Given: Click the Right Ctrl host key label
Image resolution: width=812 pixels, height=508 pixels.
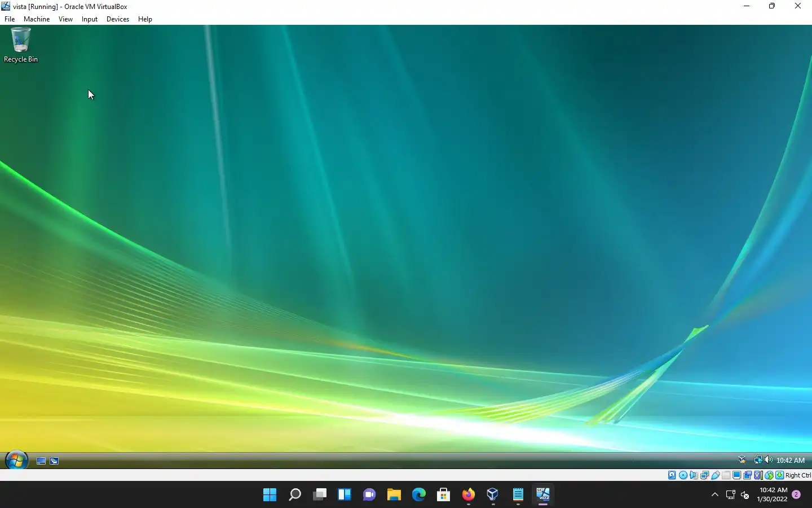Looking at the screenshot, I should pos(798,475).
